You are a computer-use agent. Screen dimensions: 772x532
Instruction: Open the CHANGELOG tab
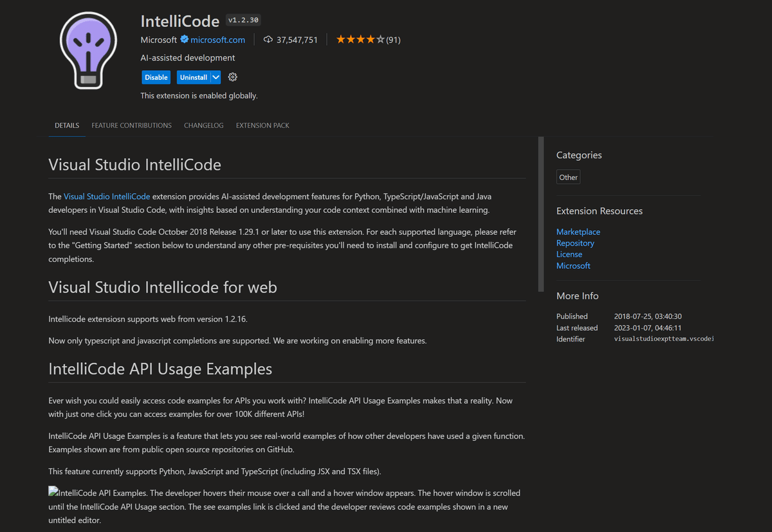click(x=203, y=125)
